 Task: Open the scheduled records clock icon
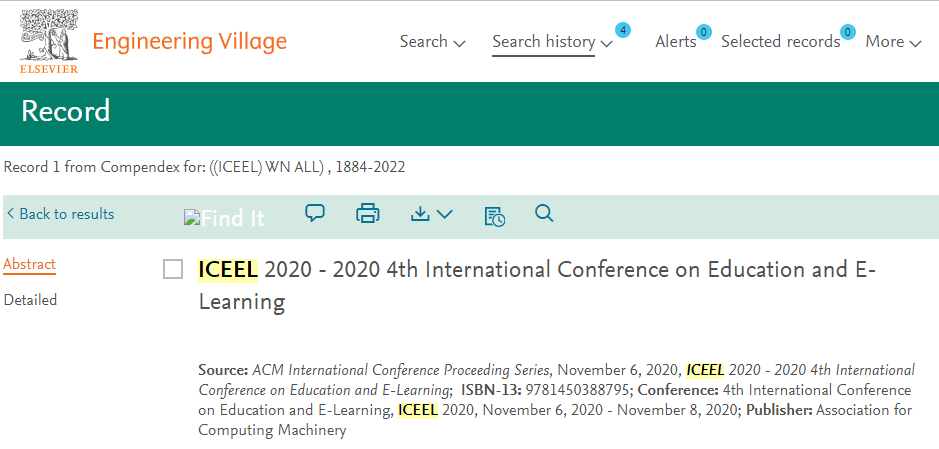495,217
